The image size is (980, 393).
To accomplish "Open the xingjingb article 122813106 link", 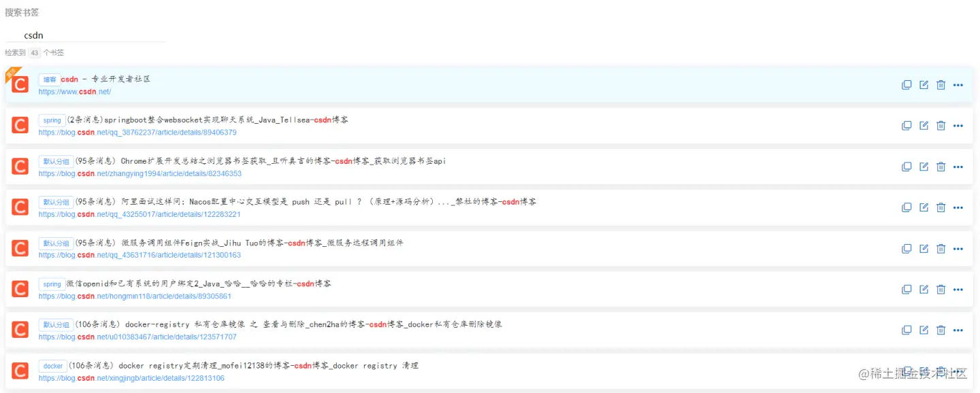I will tap(131, 378).
